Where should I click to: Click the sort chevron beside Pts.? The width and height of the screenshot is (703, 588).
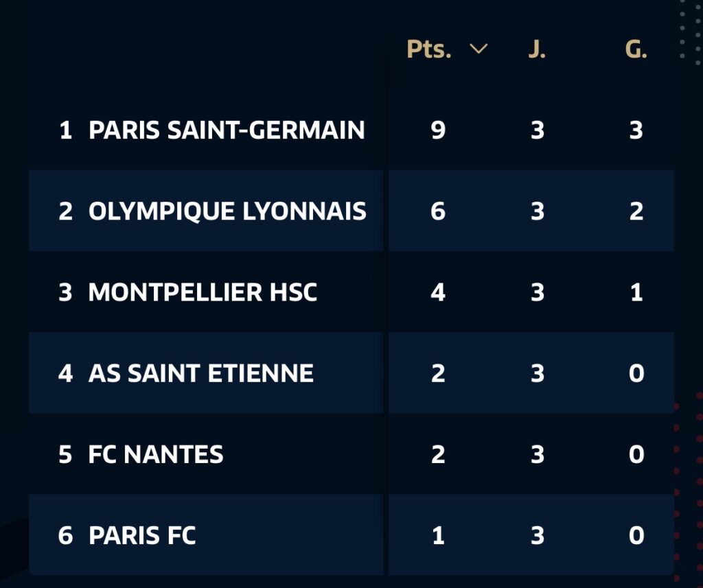(x=479, y=49)
